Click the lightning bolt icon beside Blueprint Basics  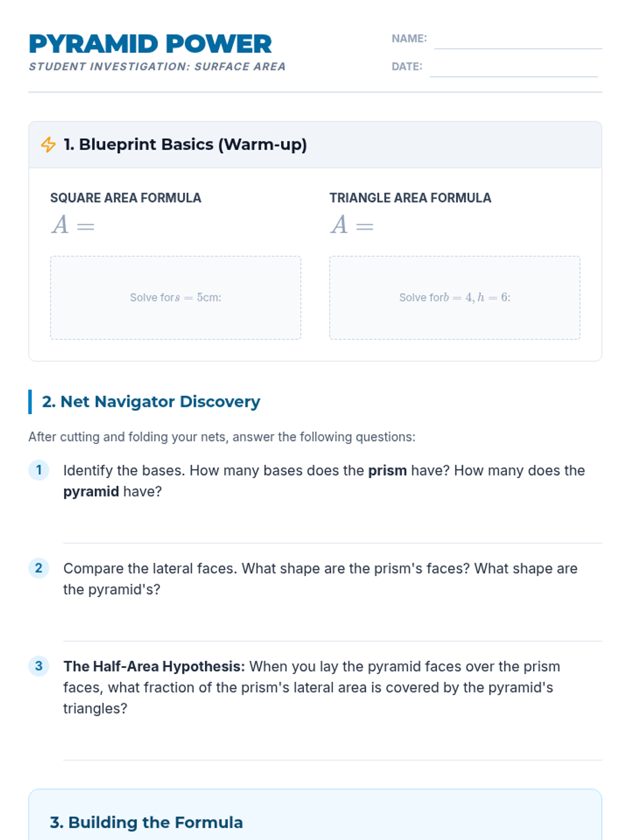click(x=48, y=144)
